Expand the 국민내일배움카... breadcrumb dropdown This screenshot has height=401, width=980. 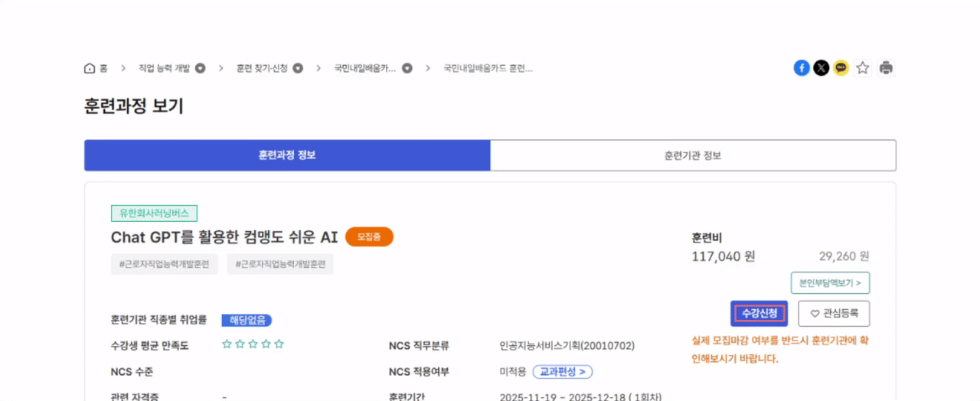pos(407,68)
